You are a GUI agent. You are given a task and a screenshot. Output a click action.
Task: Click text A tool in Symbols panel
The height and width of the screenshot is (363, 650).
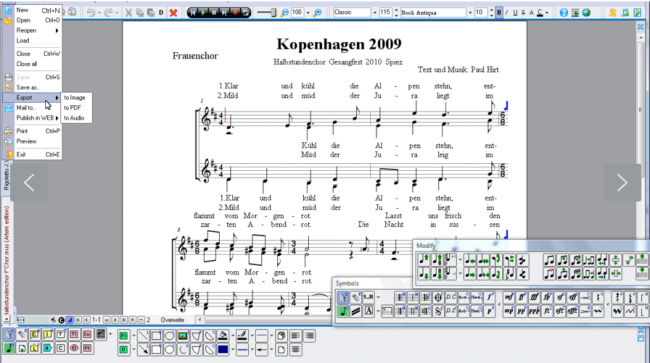[x=369, y=311]
